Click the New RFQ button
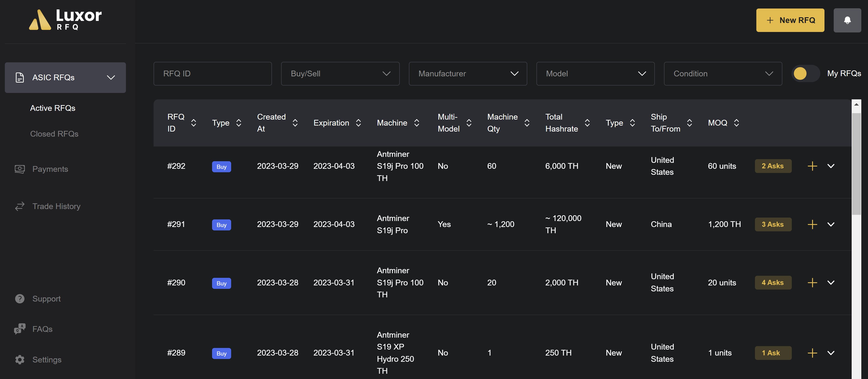Screen dimensions: 868x379 pos(790,20)
